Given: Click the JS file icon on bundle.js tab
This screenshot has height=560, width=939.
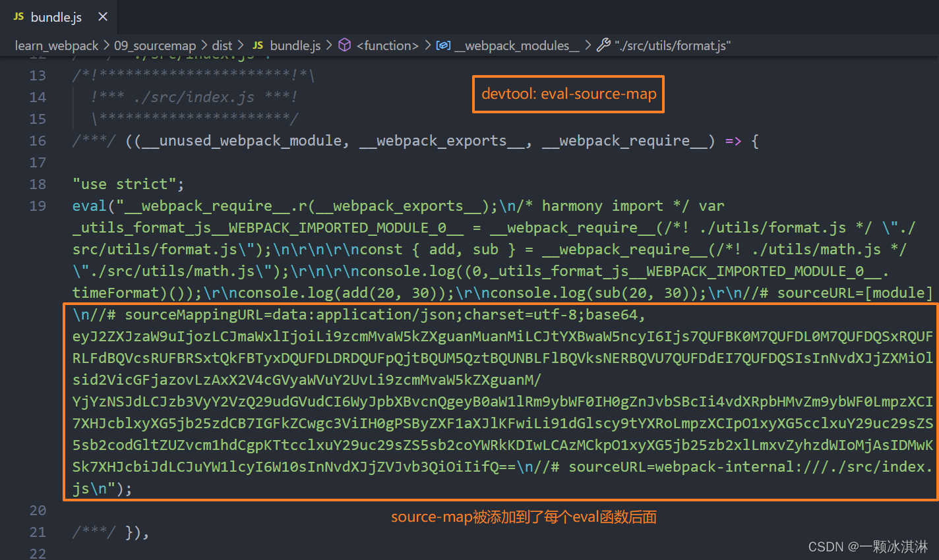Looking at the screenshot, I should coord(18,17).
